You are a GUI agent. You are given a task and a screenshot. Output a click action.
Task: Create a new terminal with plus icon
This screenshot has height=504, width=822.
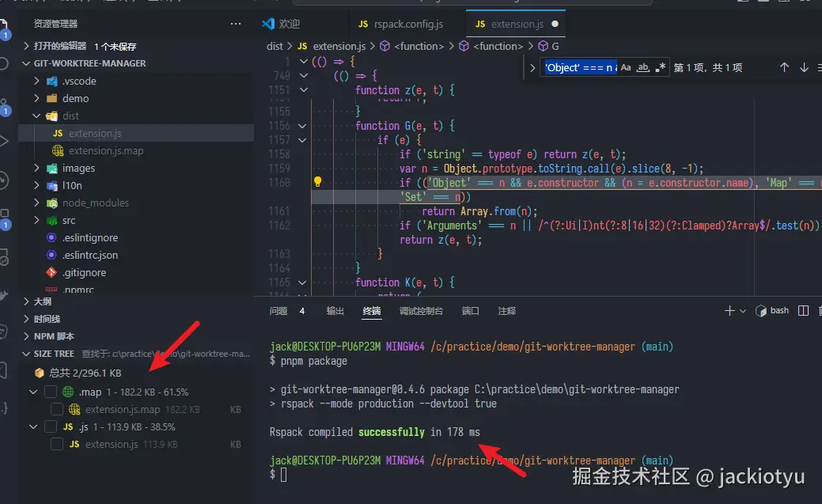729,311
